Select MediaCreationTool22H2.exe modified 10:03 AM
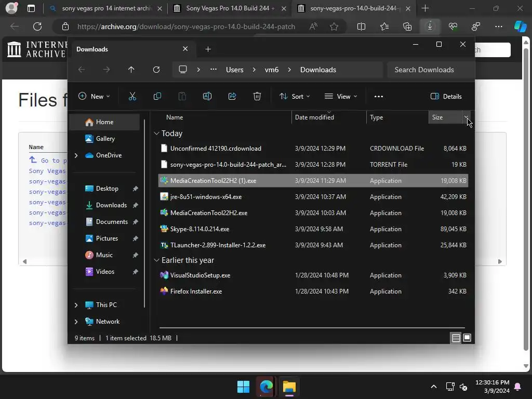Screen dimensions: 532x399 pos(313,213)
